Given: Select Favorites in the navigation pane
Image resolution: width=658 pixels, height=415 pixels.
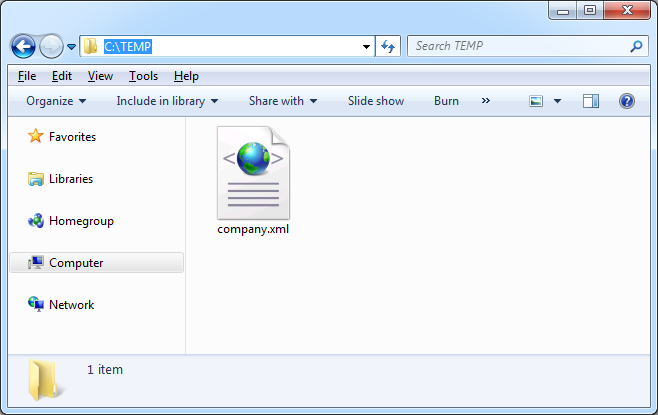Looking at the screenshot, I should point(72,137).
